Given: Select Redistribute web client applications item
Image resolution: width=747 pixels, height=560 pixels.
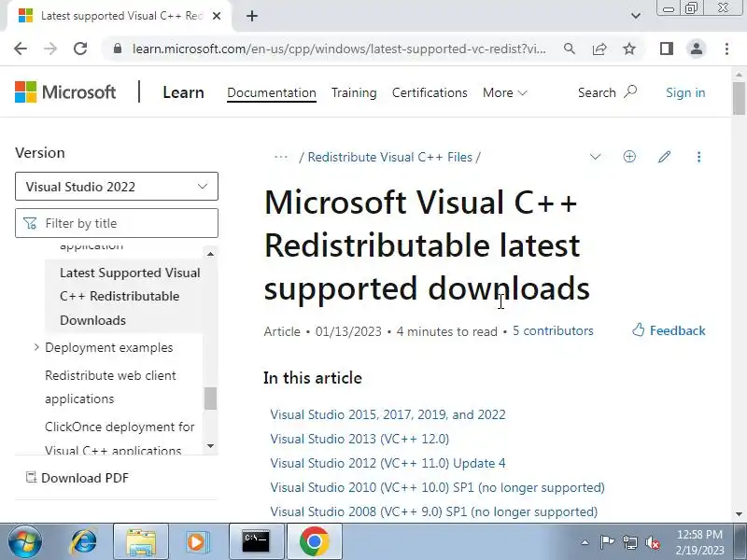Looking at the screenshot, I should (110, 386).
